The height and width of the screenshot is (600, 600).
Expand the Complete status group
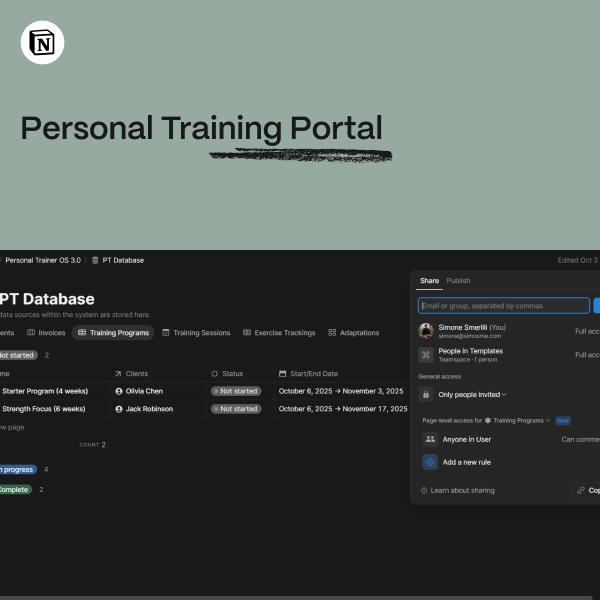16,490
